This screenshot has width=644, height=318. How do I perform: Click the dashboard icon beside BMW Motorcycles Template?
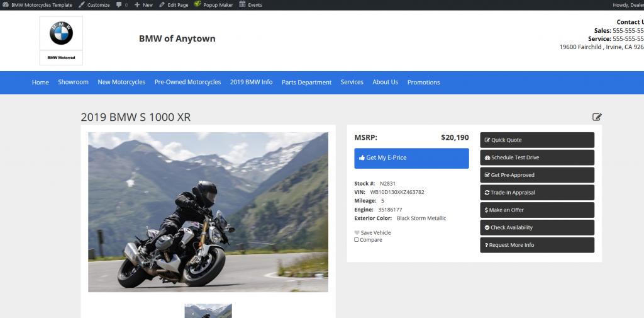5,5
